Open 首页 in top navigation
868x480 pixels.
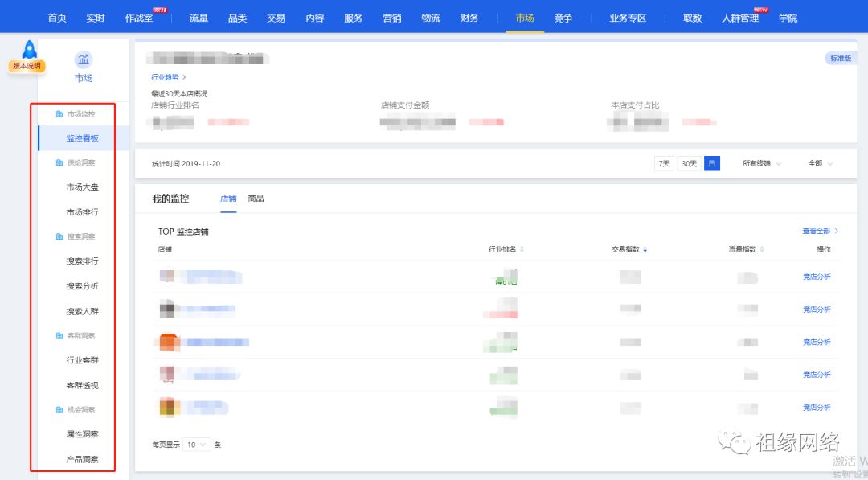click(57, 18)
